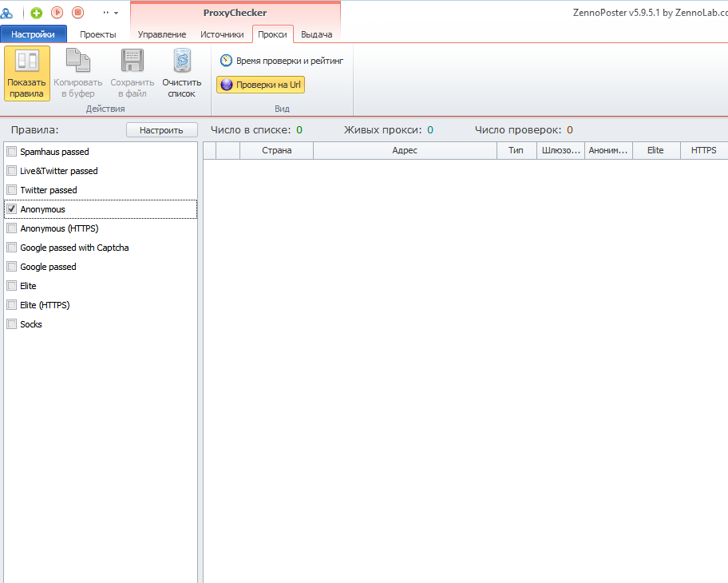
Task: Enable the Spamhaus passed rule
Action: pyautogui.click(x=12, y=152)
